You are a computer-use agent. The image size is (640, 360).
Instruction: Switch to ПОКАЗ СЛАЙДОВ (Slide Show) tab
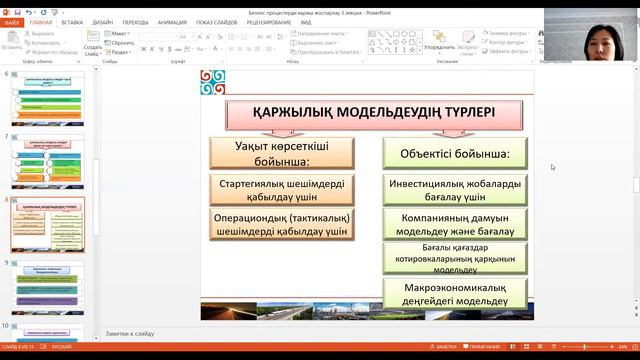(x=216, y=22)
